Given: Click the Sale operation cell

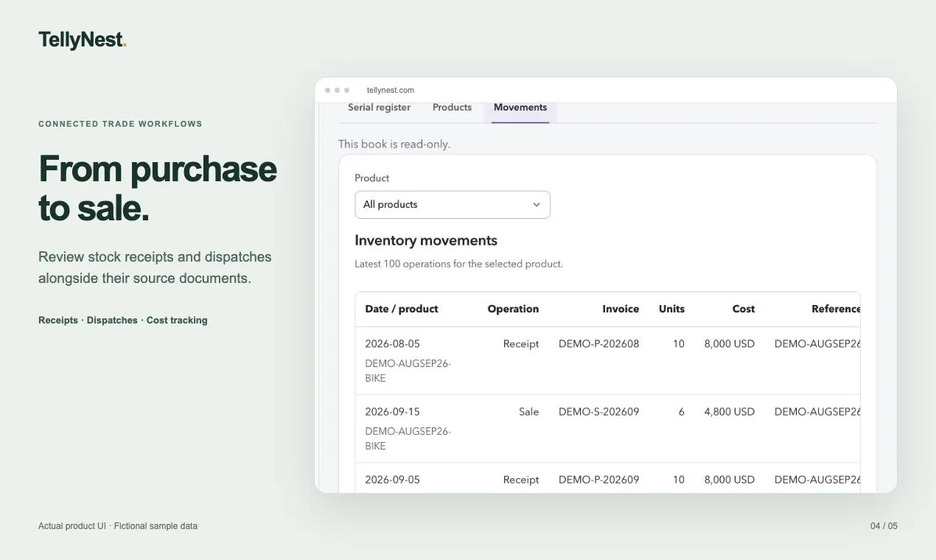Looking at the screenshot, I should pyautogui.click(x=528, y=412).
